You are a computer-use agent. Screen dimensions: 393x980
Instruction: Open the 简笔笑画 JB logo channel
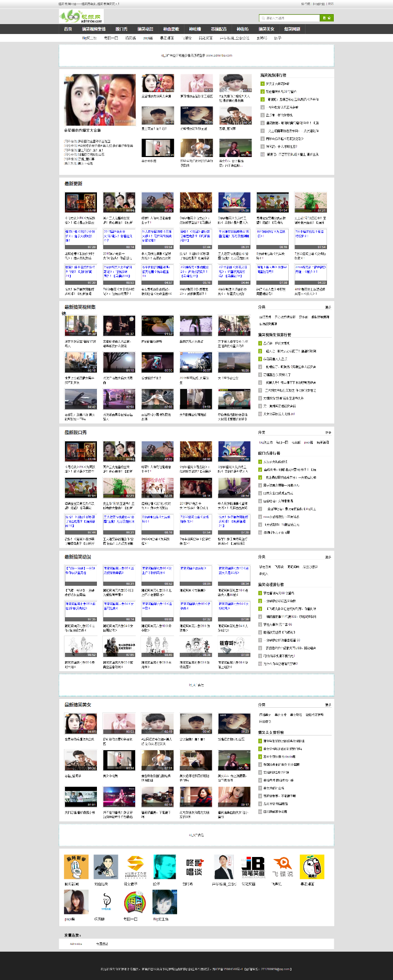253,867
